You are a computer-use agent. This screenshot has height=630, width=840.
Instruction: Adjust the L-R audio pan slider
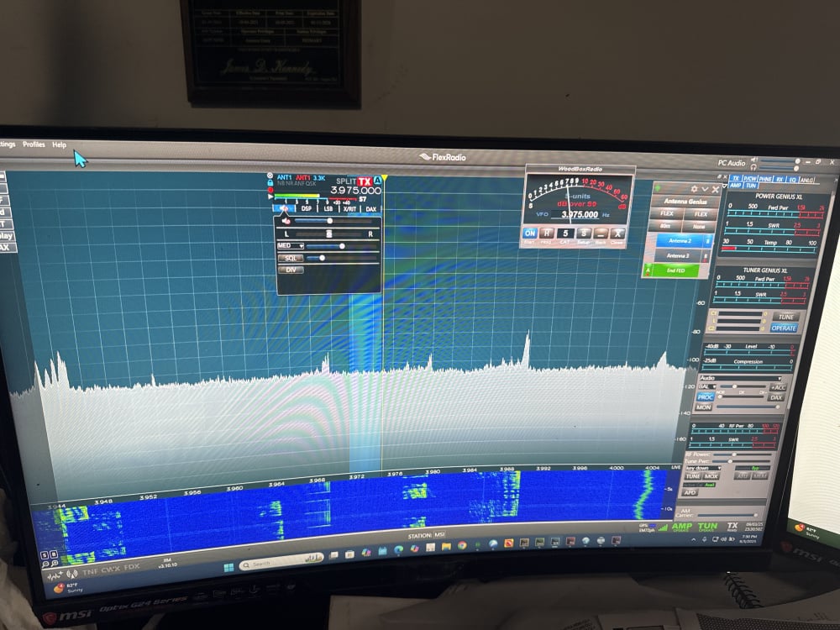tap(329, 234)
